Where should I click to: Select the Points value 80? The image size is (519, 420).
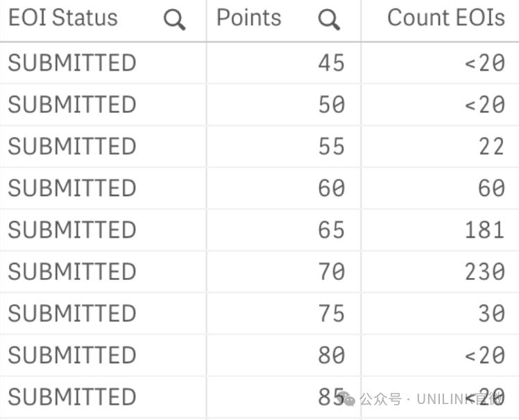[332, 355]
